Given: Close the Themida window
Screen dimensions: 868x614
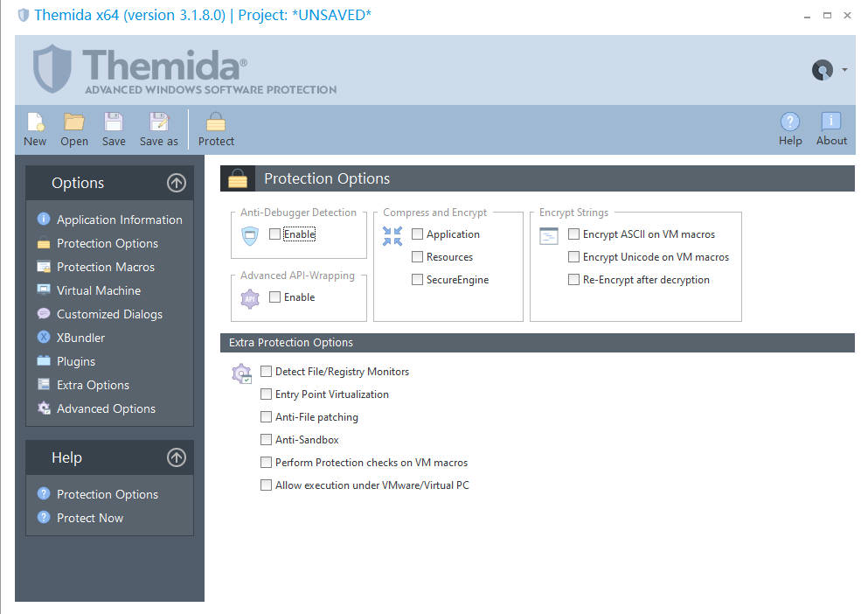Looking at the screenshot, I should (x=847, y=16).
